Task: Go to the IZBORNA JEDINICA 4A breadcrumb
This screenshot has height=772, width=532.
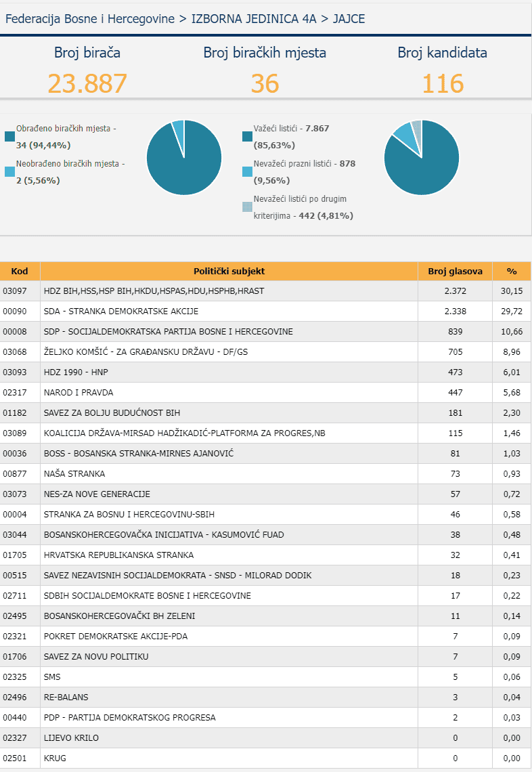Action: coord(254,18)
